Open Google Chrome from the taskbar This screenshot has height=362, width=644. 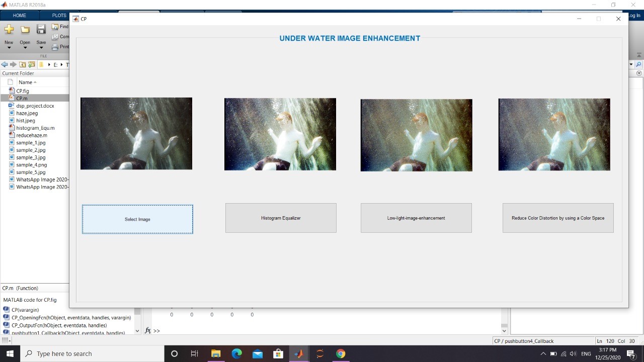pyautogui.click(x=341, y=353)
